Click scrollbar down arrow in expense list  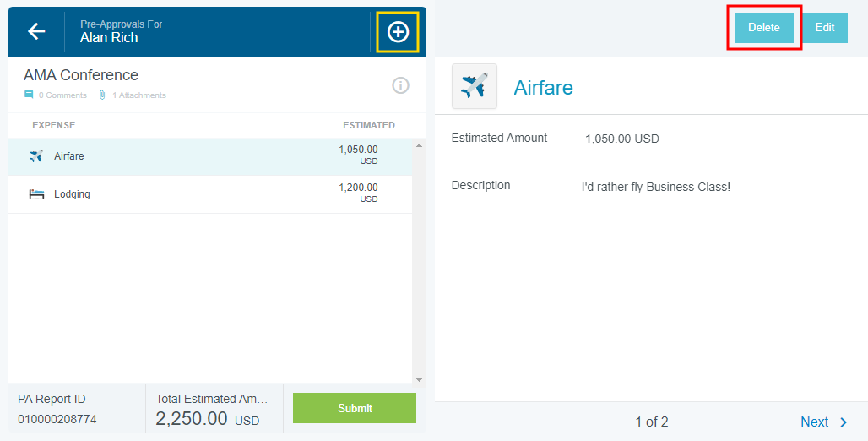pos(419,379)
